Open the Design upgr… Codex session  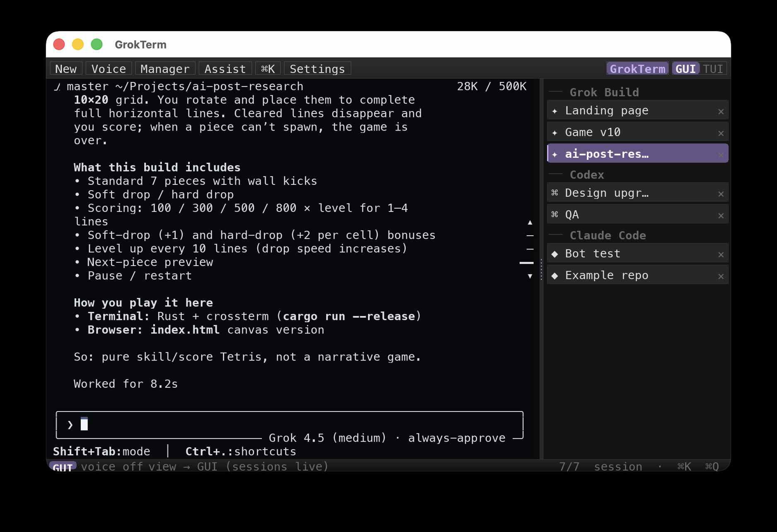click(637, 193)
